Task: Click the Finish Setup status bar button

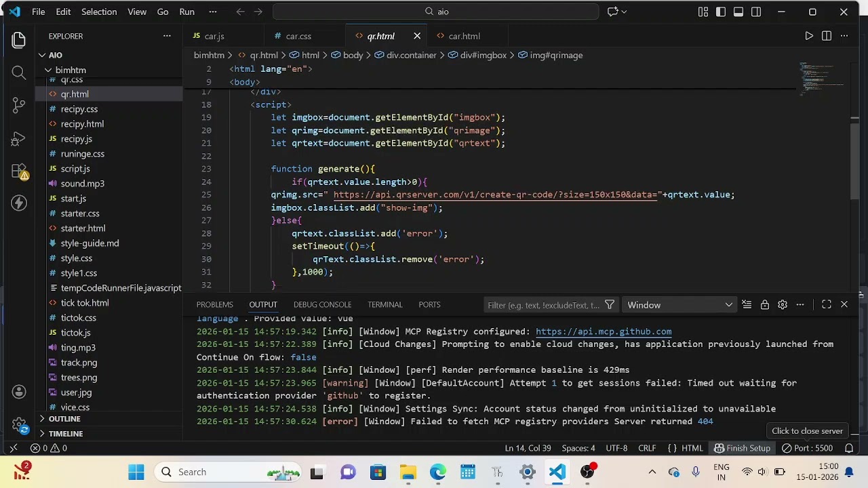Action: point(742,448)
